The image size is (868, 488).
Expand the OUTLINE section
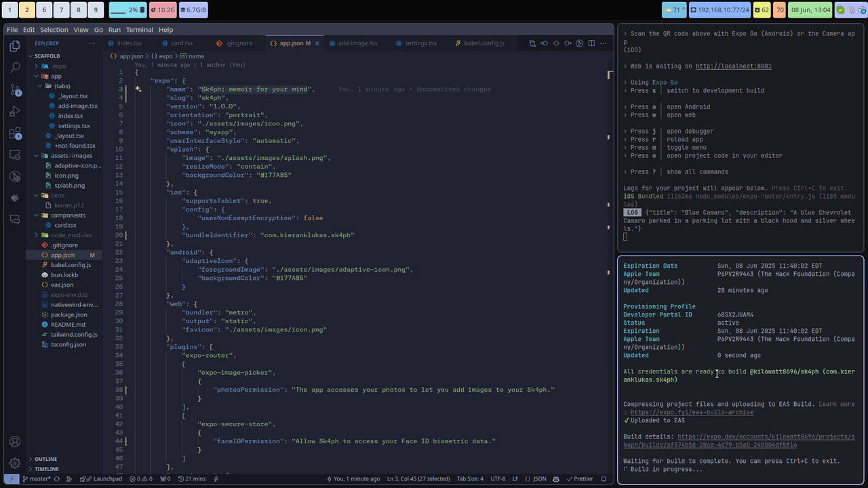45,459
